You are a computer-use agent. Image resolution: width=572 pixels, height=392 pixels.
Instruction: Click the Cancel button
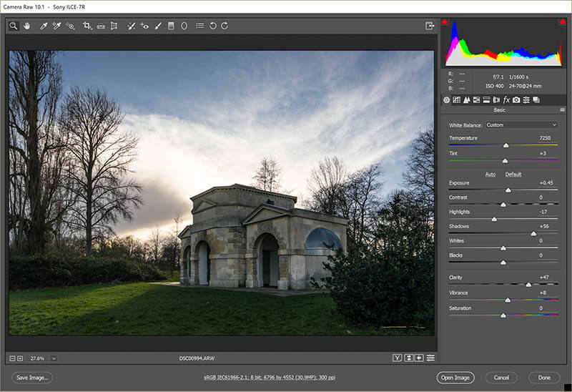point(501,378)
